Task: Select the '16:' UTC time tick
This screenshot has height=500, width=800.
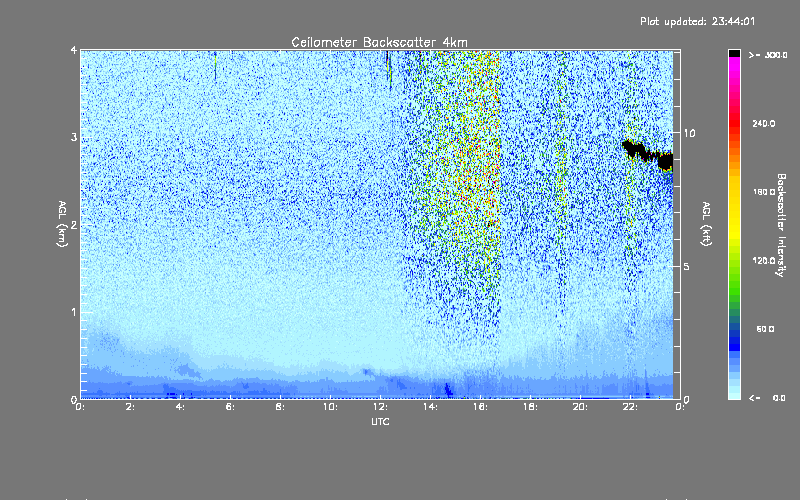Action: 480,407
